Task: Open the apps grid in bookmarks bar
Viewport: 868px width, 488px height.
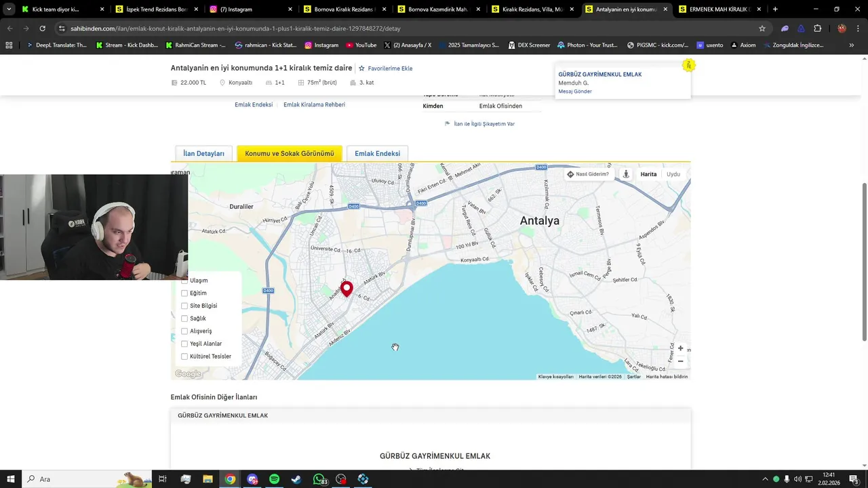Action: point(9,45)
